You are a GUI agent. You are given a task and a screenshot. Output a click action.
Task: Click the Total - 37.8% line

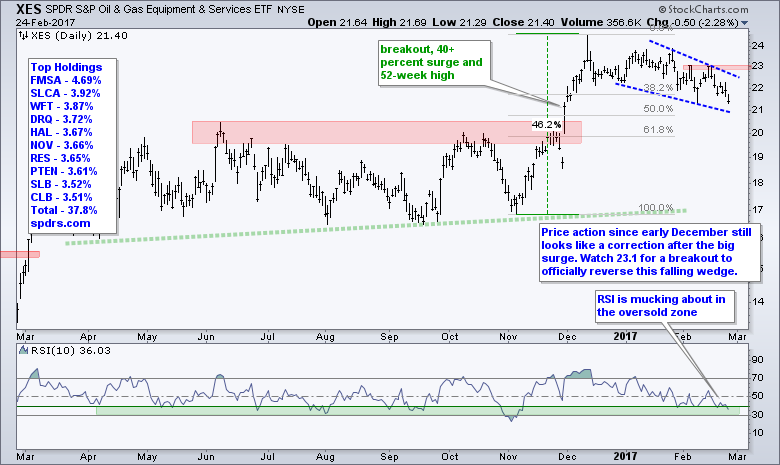pos(64,210)
